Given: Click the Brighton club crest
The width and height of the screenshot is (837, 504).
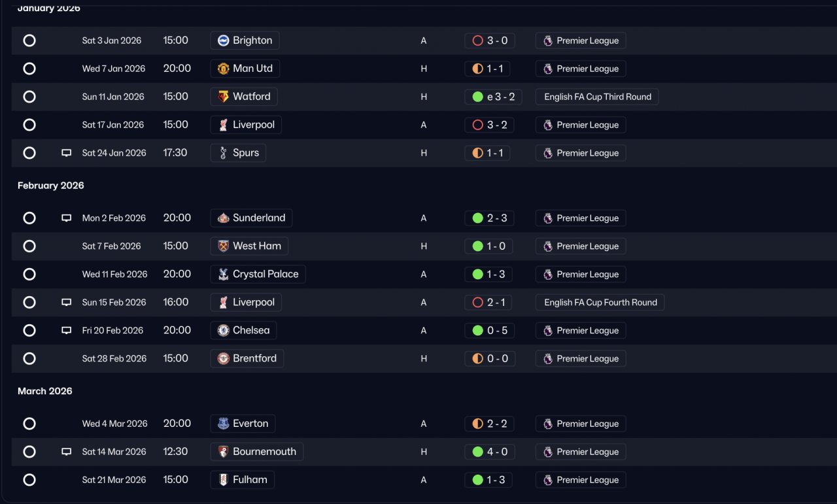Looking at the screenshot, I should coord(223,41).
